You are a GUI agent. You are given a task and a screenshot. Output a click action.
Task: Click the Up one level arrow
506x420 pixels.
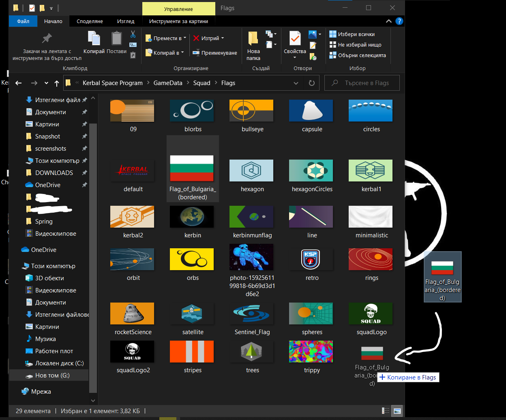pos(57,83)
